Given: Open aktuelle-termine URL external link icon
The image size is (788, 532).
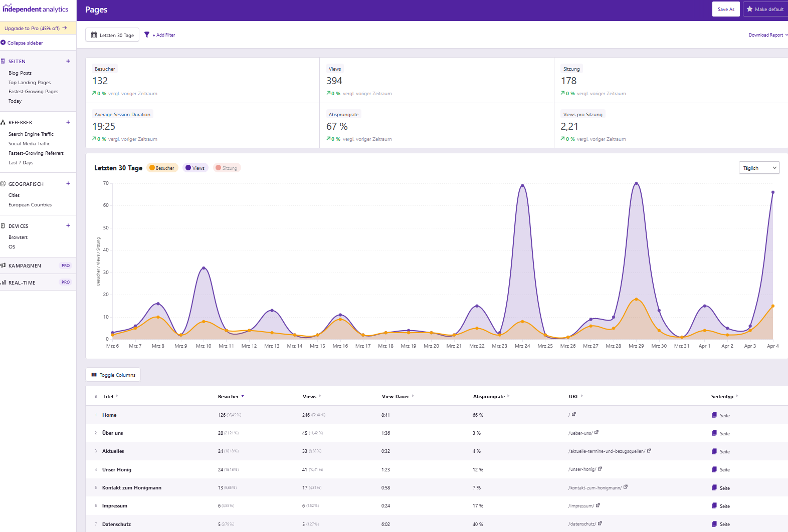Looking at the screenshot, I should tap(649, 450).
